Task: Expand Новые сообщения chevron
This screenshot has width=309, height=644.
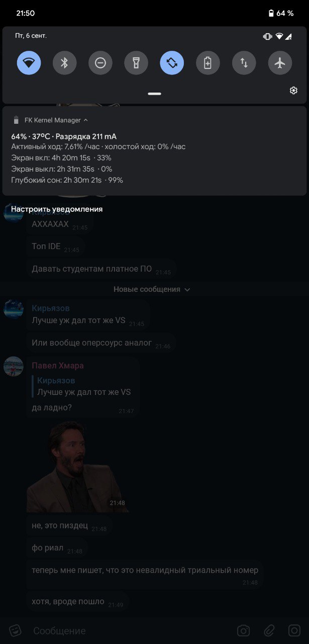Action: tap(187, 290)
